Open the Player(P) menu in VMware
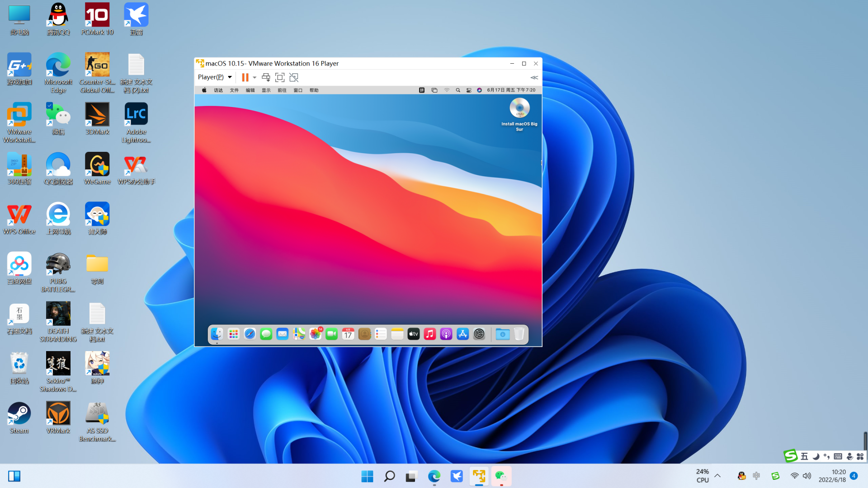The width and height of the screenshot is (868, 488). 215,77
